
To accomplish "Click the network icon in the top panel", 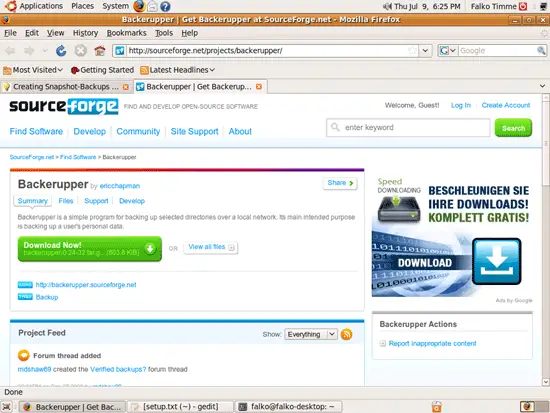I will (x=544, y=6).
